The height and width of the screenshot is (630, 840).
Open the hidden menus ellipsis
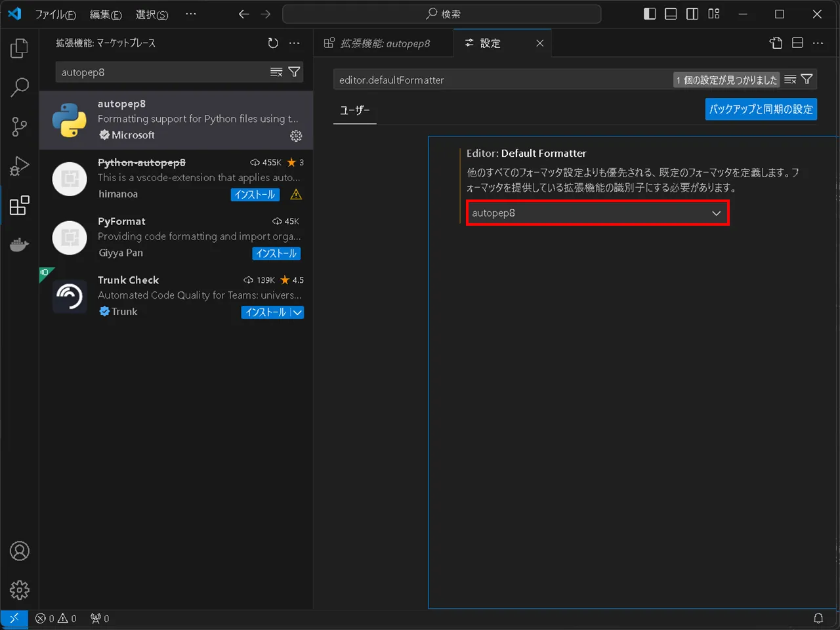(191, 14)
